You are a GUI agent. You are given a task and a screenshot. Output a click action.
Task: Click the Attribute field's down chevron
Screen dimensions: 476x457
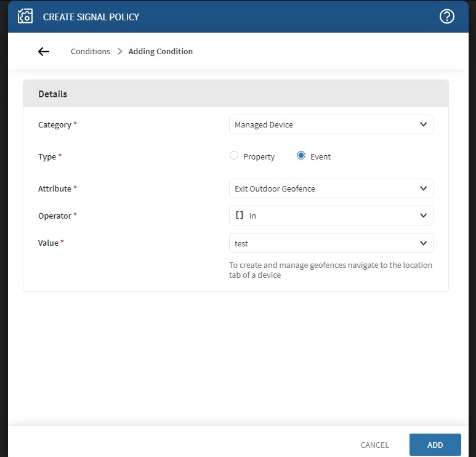point(423,188)
